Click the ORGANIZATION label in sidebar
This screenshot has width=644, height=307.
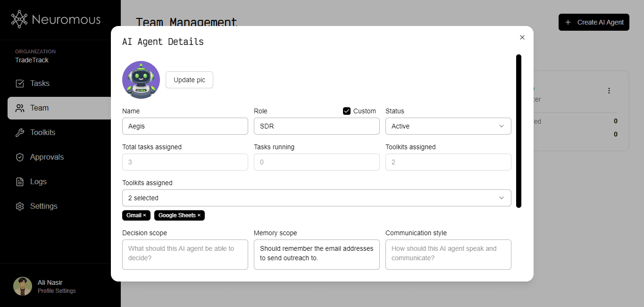click(35, 51)
